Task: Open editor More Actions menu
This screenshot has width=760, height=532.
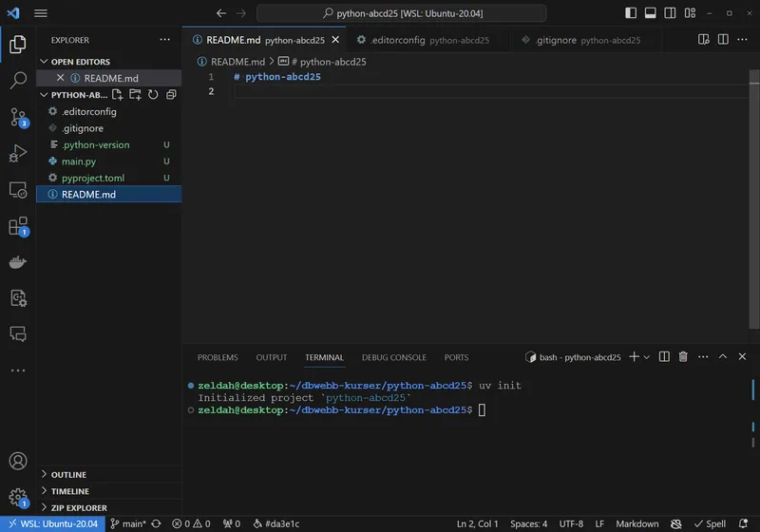Action: (742, 40)
